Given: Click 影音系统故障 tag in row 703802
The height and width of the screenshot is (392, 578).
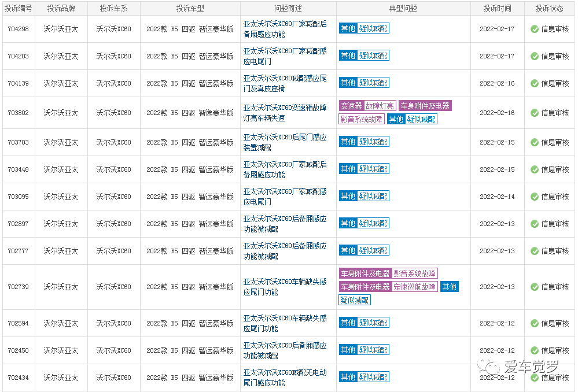Looking at the screenshot, I should [361, 119].
